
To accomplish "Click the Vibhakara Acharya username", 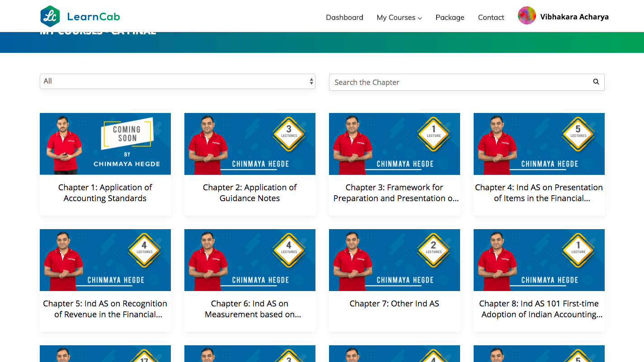I will pos(574,17).
